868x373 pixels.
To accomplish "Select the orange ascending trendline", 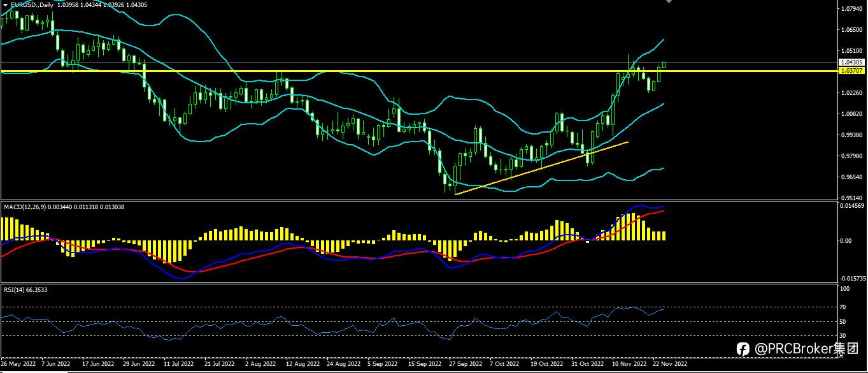I will coord(542,168).
